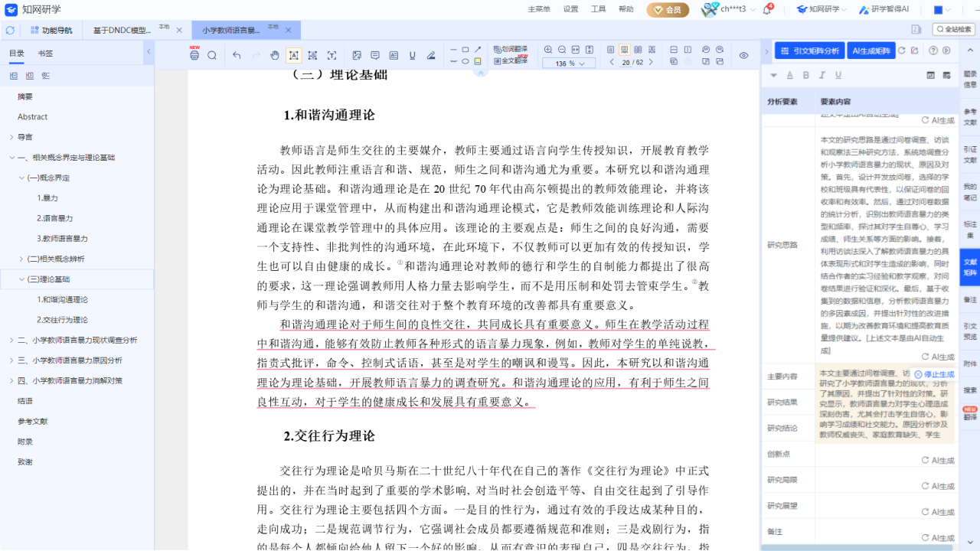Activate the text selection tool
This screenshot has height=551, width=980.
click(x=295, y=55)
